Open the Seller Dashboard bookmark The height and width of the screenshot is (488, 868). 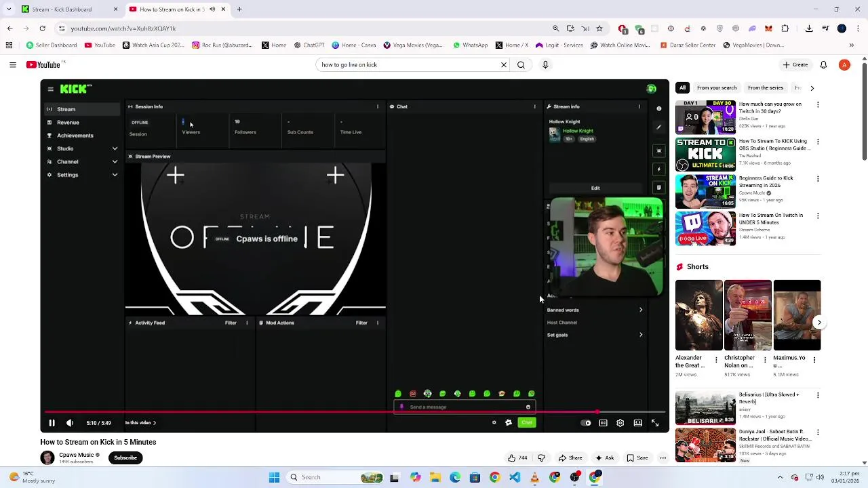coord(52,45)
